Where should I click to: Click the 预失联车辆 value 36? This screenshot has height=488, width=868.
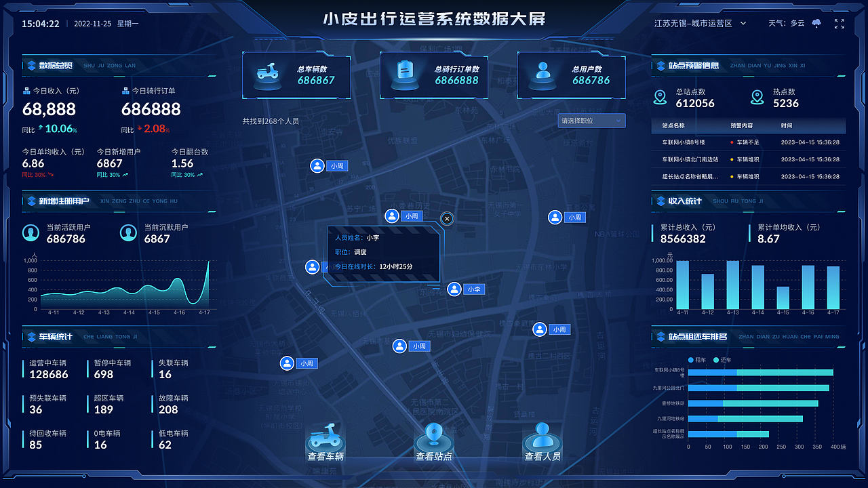pos(36,409)
